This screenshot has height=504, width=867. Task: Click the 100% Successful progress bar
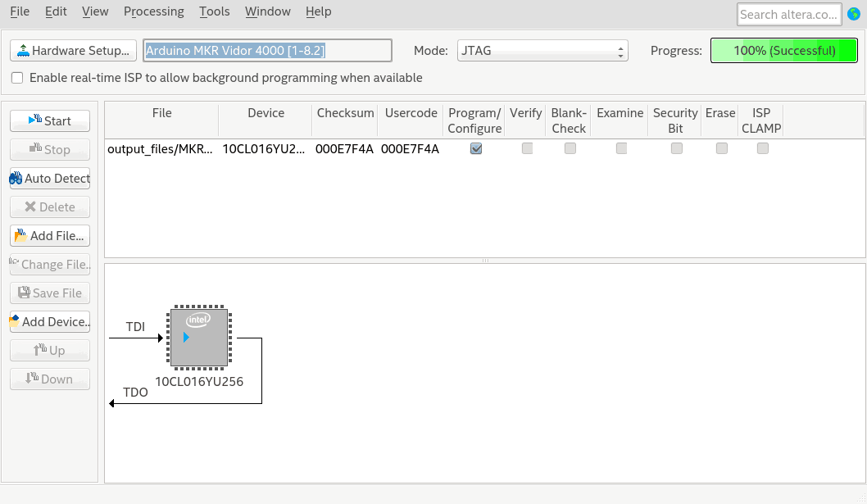[x=784, y=51]
